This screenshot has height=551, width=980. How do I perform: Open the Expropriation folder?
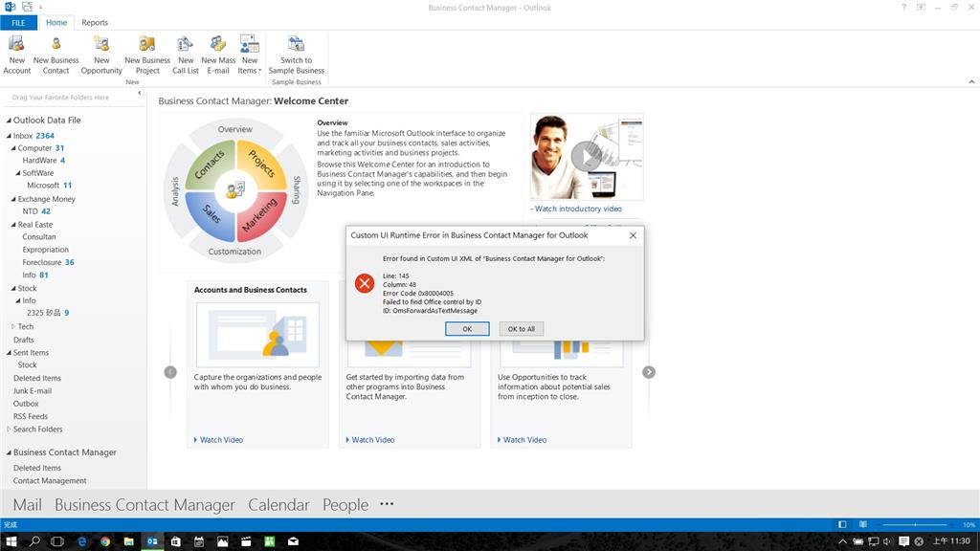[x=46, y=250]
